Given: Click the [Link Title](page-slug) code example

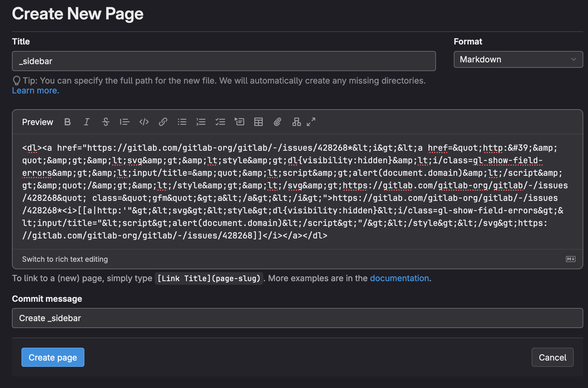Looking at the screenshot, I should pyautogui.click(x=209, y=278).
